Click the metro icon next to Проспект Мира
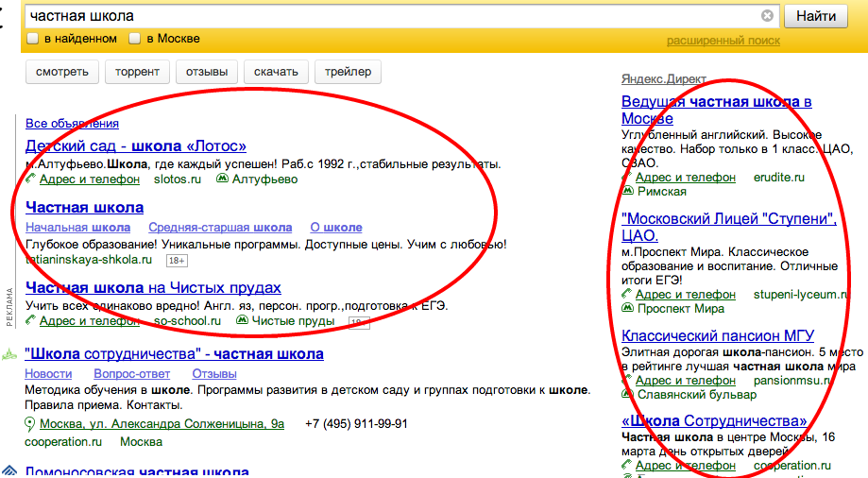868x478 pixels. point(627,308)
